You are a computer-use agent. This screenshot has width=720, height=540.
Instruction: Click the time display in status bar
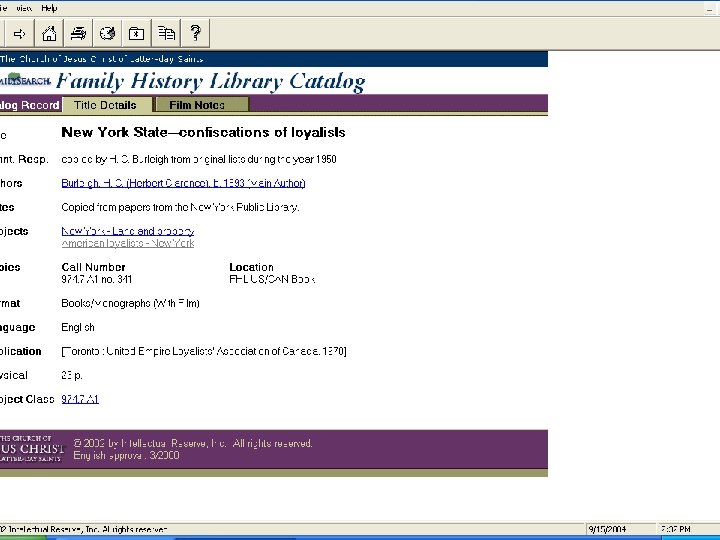point(675,529)
